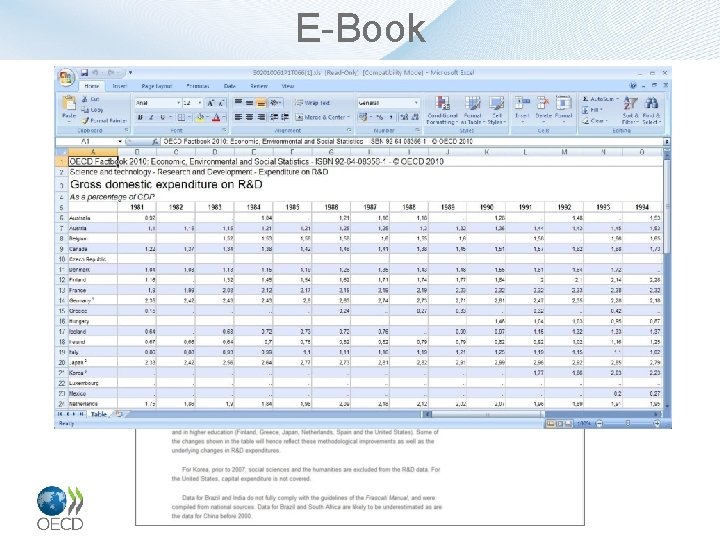Click the zoom out minus button
Image resolution: width=720 pixels, height=540 pixels.
tap(599, 424)
